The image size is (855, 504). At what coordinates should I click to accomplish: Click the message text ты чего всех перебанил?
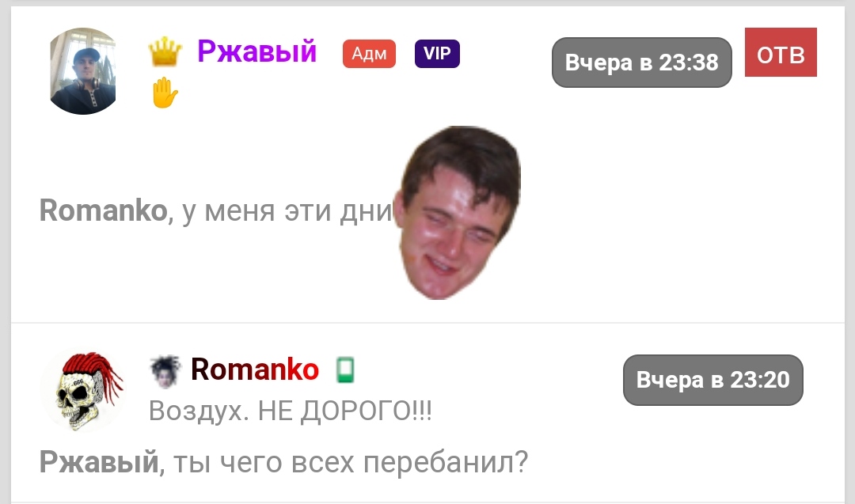click(351, 462)
